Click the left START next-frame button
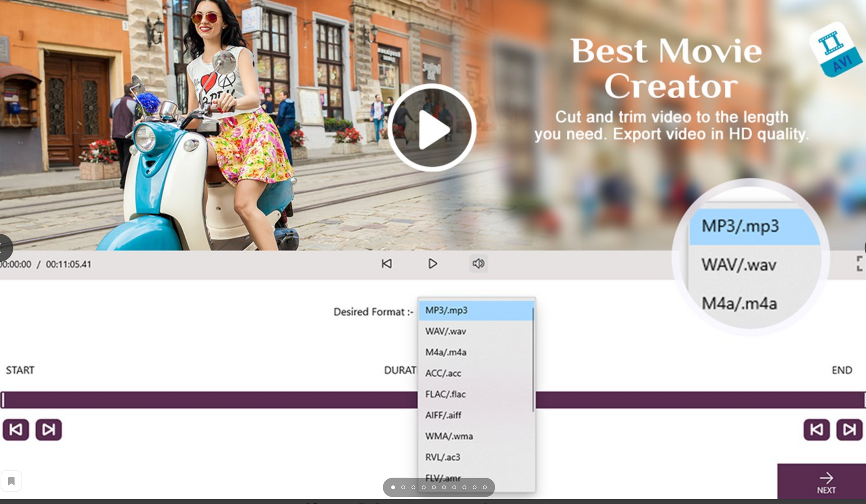This screenshot has width=866, height=504. [x=48, y=430]
